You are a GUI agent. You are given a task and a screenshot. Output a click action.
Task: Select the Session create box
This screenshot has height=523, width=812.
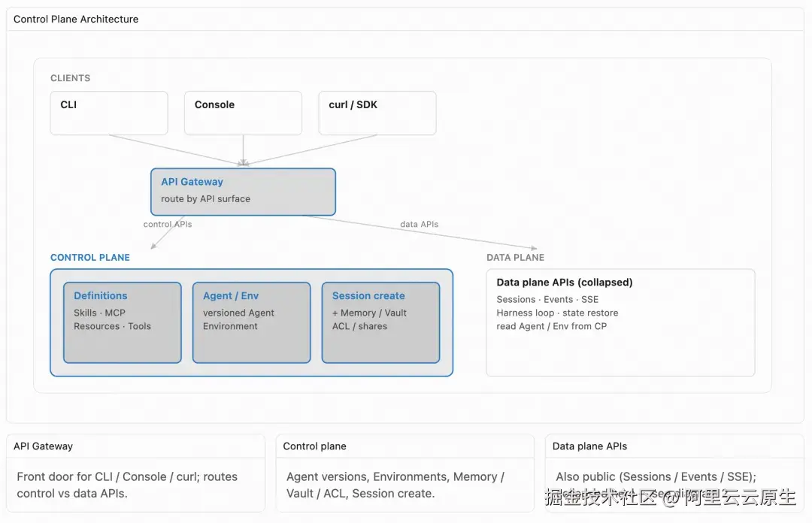(x=380, y=322)
